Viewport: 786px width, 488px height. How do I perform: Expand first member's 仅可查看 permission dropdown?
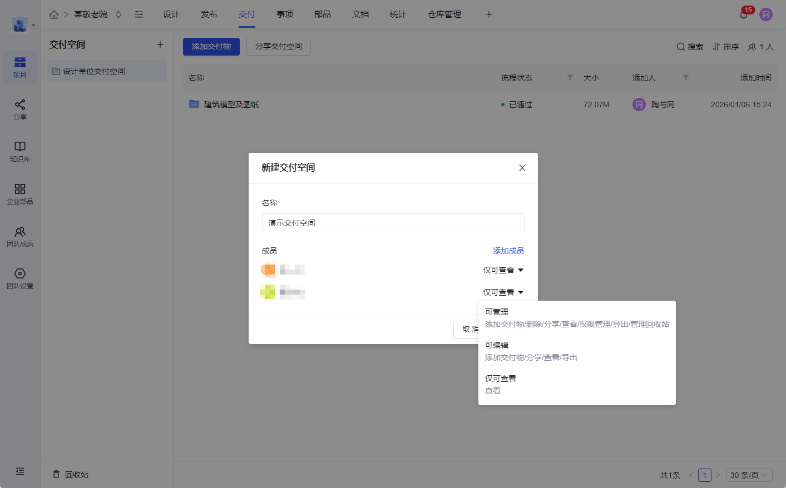[x=503, y=269]
